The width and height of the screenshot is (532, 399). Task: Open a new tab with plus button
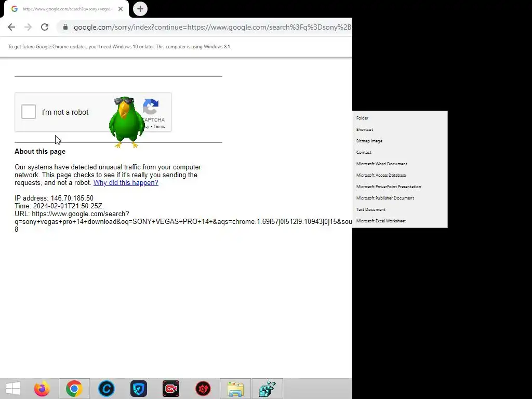(140, 9)
